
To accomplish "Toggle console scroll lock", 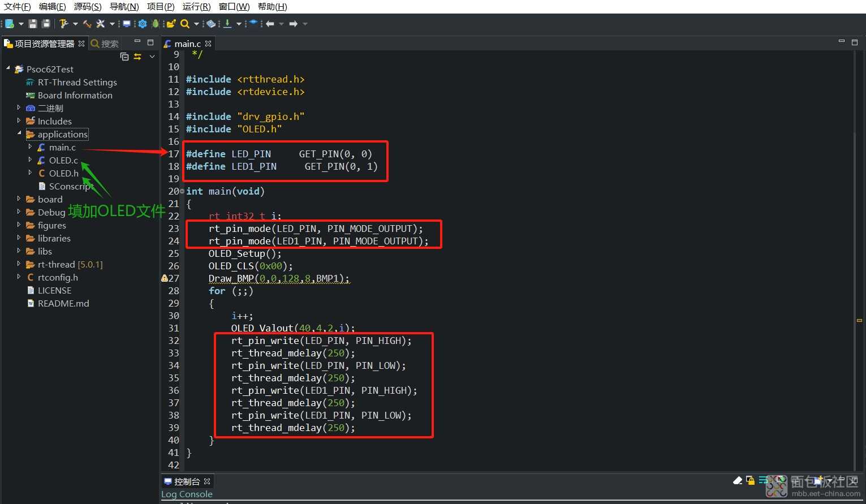I will pos(751,481).
